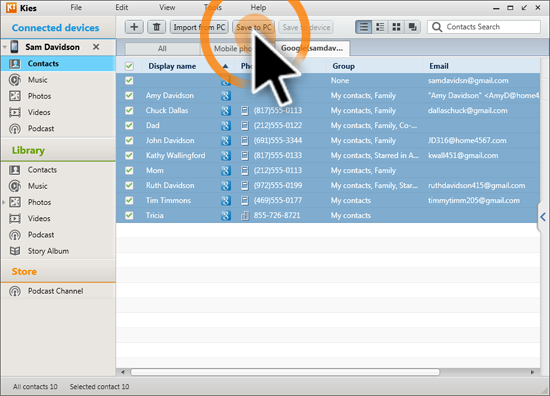The height and width of the screenshot is (396, 550).
Task: Switch to the All contacts tab
Action: point(162,48)
